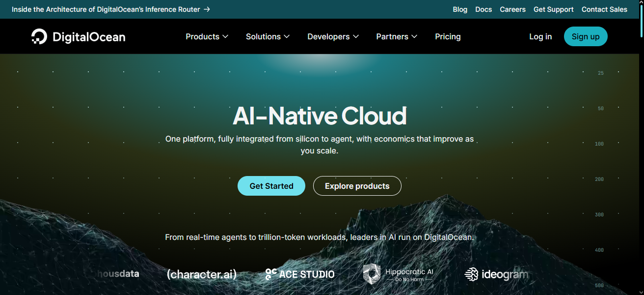Click the '400' scale label

(x=599, y=250)
